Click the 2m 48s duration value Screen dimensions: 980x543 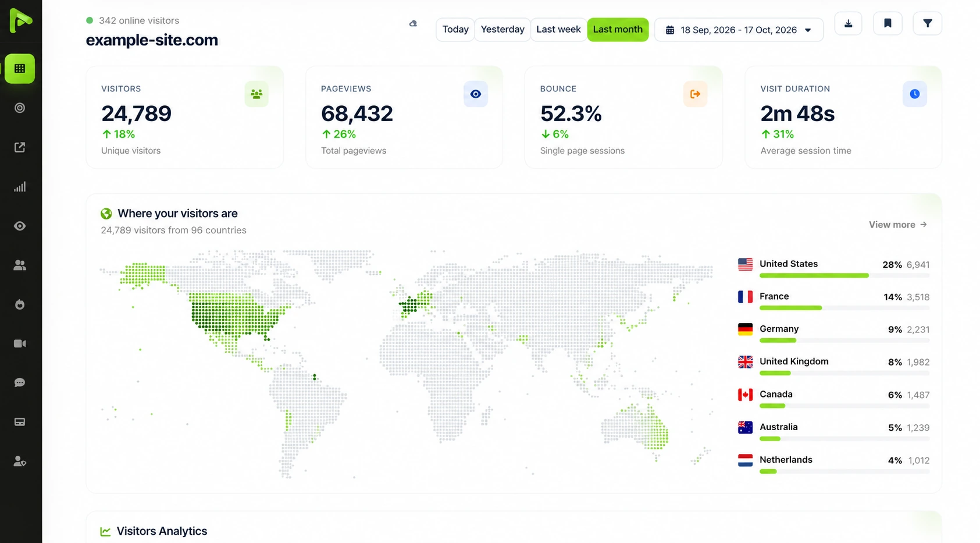[x=797, y=113]
